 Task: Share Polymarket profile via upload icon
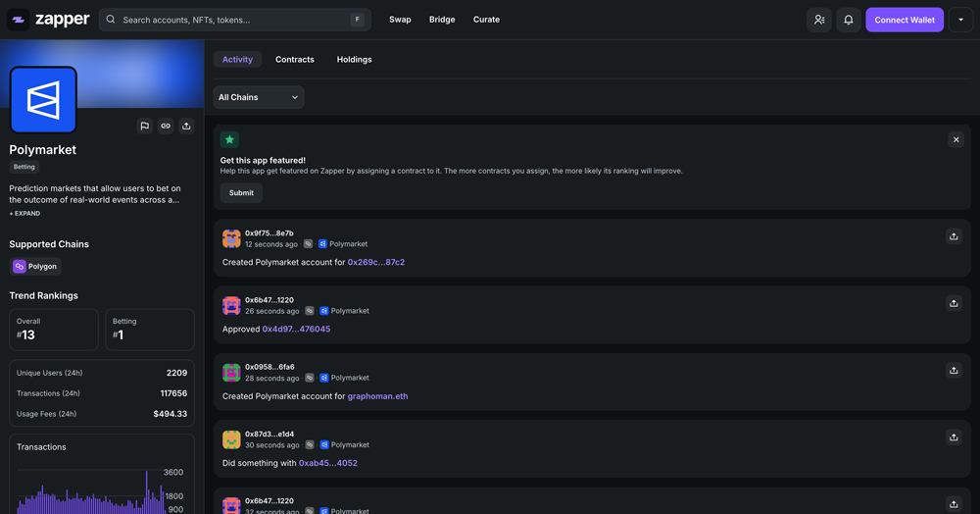(x=186, y=126)
